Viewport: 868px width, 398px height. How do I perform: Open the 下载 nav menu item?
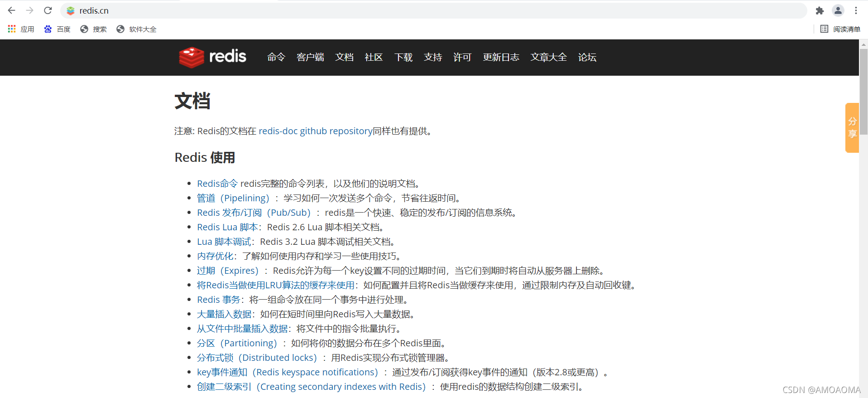(x=403, y=57)
